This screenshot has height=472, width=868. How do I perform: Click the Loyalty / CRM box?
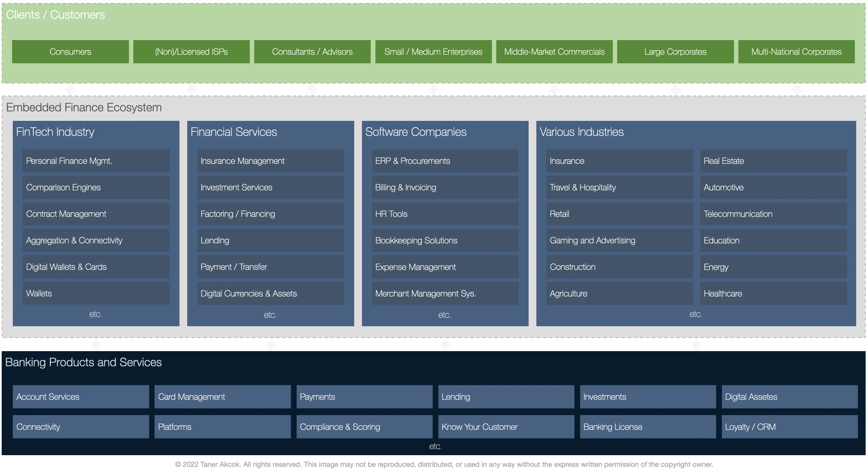pyautogui.click(x=790, y=427)
